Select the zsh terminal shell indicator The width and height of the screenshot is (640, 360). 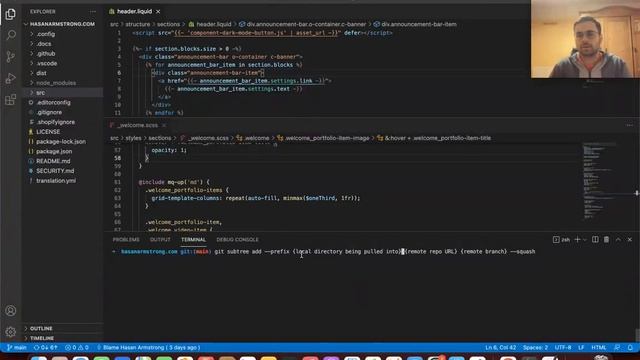point(561,240)
